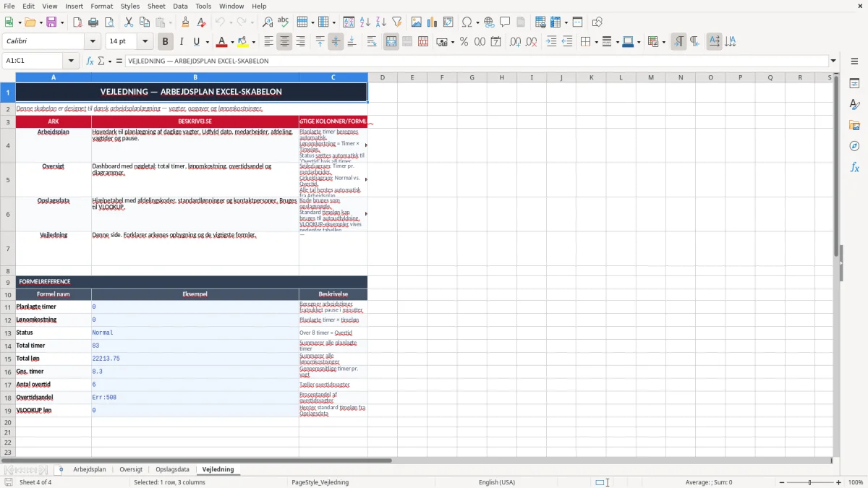The height and width of the screenshot is (488, 868).
Task: Click the Decrease Indent icon
Action: [567, 42]
